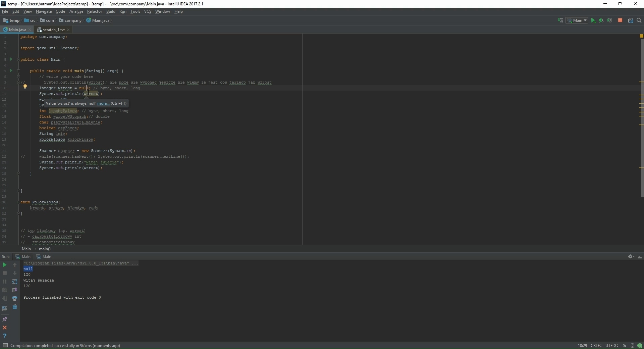644x349 pixels.
Task: Click the Make Project build icon
Action: coord(560,20)
